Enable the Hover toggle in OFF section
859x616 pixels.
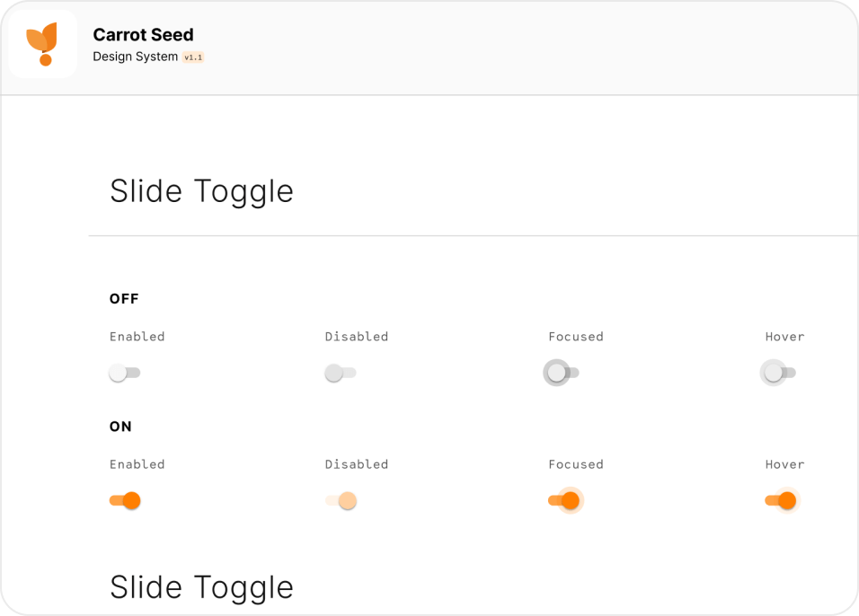point(779,373)
